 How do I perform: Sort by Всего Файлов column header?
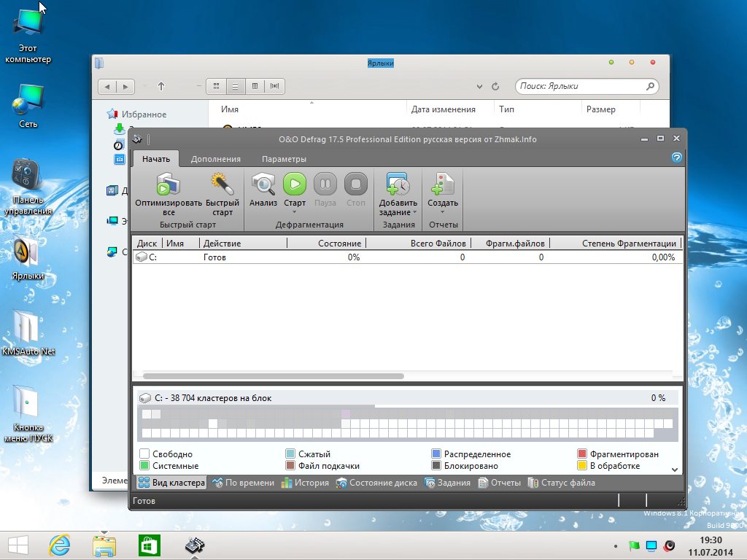click(x=419, y=244)
